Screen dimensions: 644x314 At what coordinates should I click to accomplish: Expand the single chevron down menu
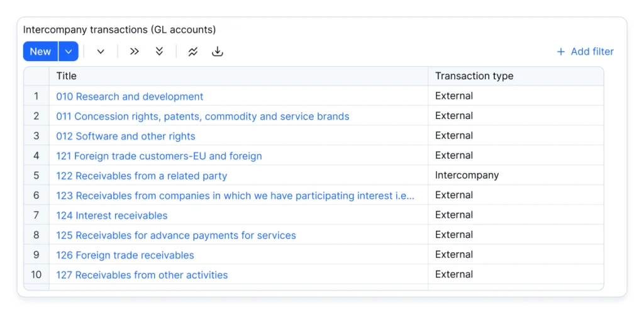tap(101, 52)
